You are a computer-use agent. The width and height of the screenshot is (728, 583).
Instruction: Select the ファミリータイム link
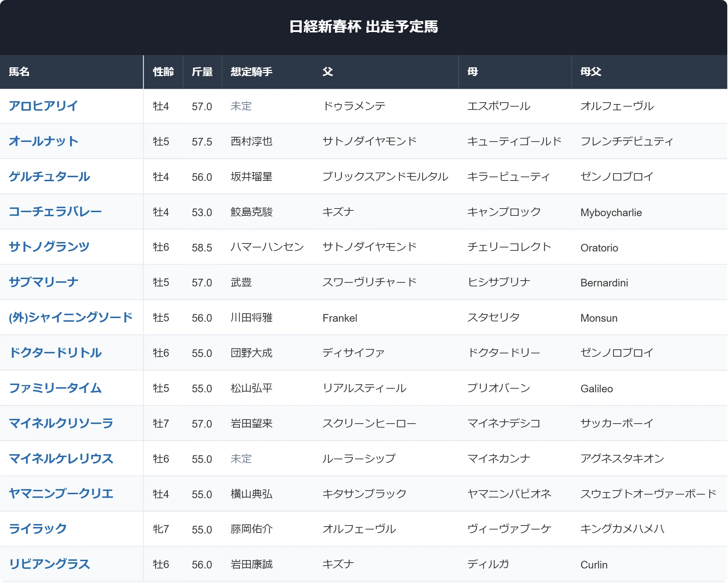coord(55,388)
